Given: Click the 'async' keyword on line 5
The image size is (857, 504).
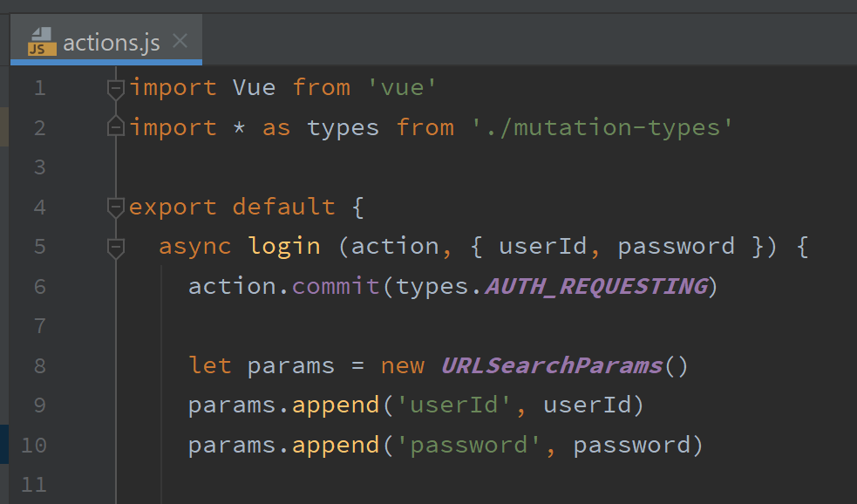Looking at the screenshot, I should pyautogui.click(x=195, y=247).
